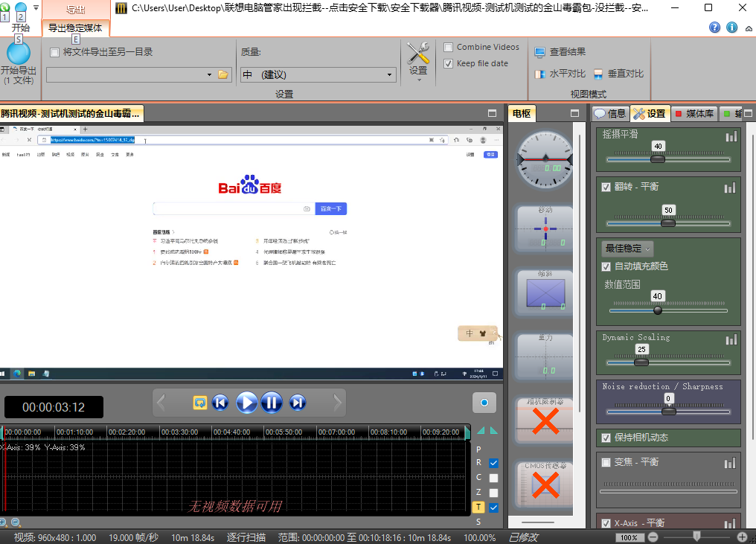Toggle the loop playback icon
The width and height of the screenshot is (756, 544).
click(x=199, y=403)
